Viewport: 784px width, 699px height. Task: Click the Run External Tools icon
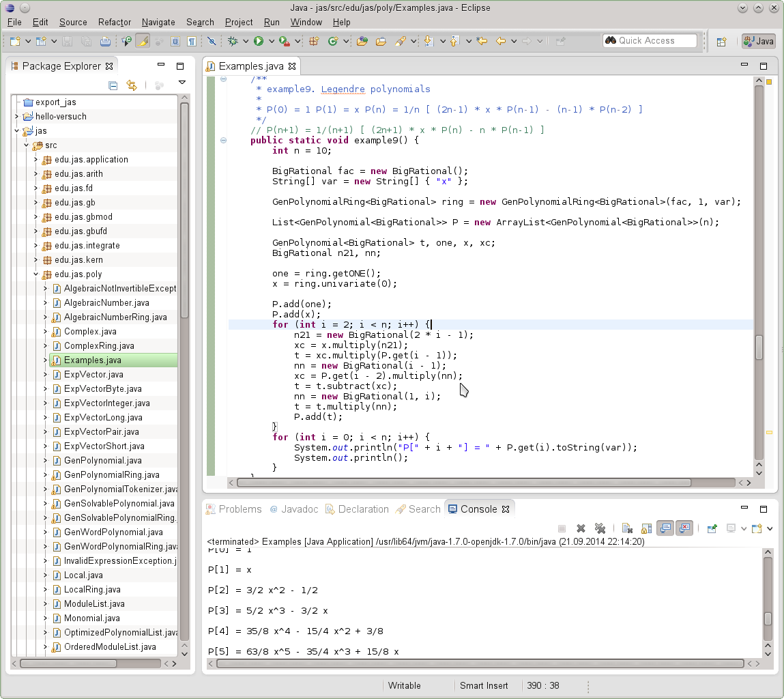coord(284,41)
